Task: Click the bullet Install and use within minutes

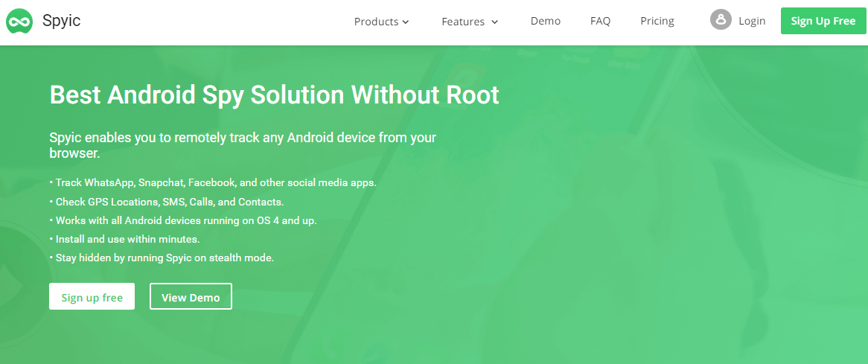Action: coord(124,239)
